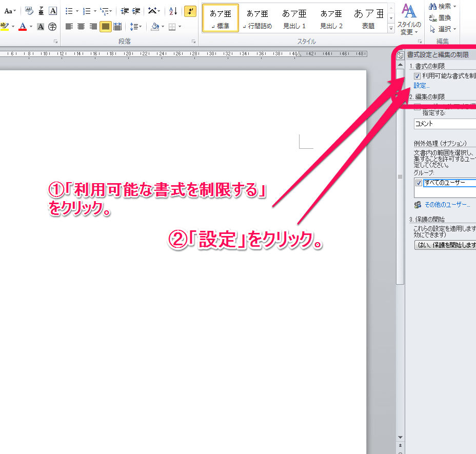Toggle the editing restriction checkbox
Screen dimensions: 476x454
(x=418, y=106)
